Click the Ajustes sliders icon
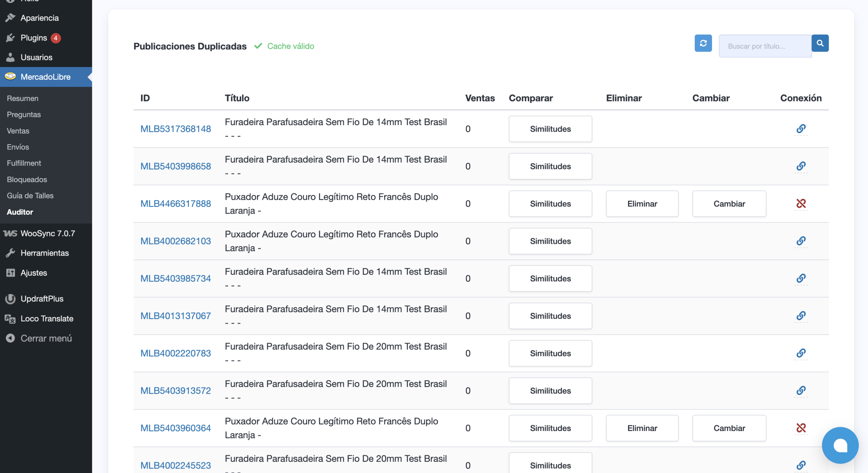 pyautogui.click(x=11, y=273)
